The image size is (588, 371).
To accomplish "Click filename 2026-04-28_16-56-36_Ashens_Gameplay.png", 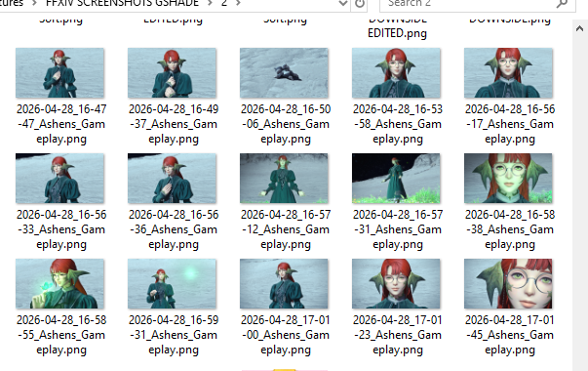I will click(x=174, y=229).
